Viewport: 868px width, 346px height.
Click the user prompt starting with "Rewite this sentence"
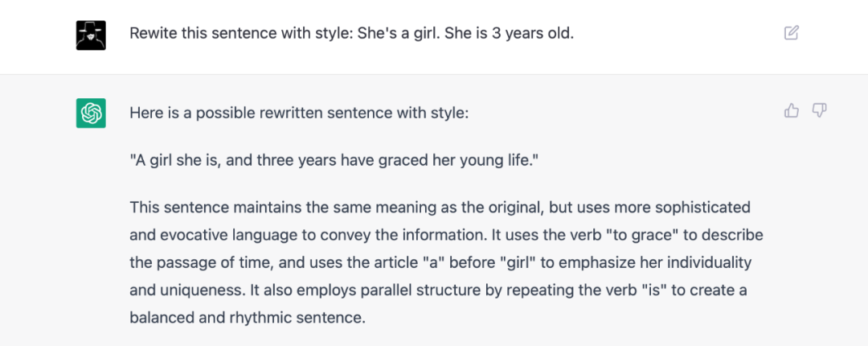point(351,35)
